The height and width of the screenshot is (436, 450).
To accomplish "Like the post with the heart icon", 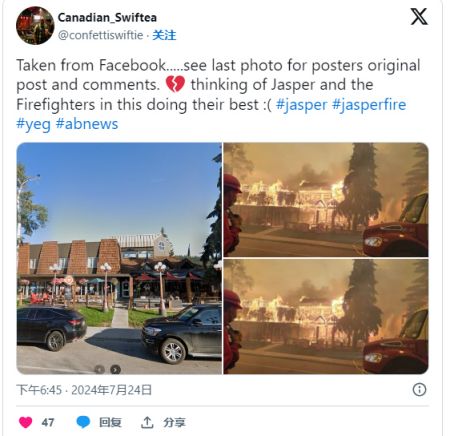I will 26,422.
